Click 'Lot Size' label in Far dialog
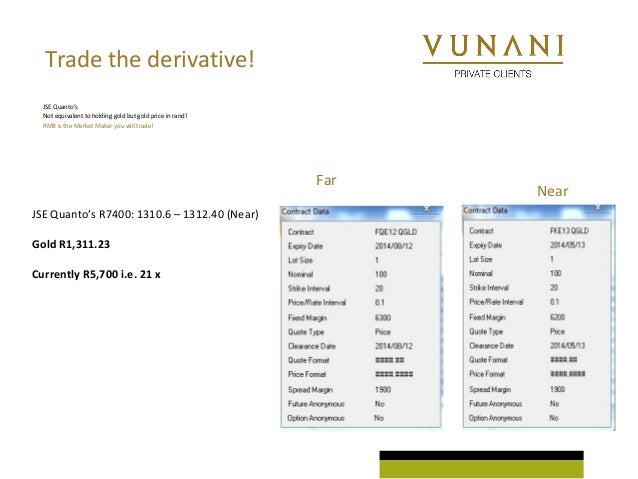The height and width of the screenshot is (479, 638). click(300, 260)
